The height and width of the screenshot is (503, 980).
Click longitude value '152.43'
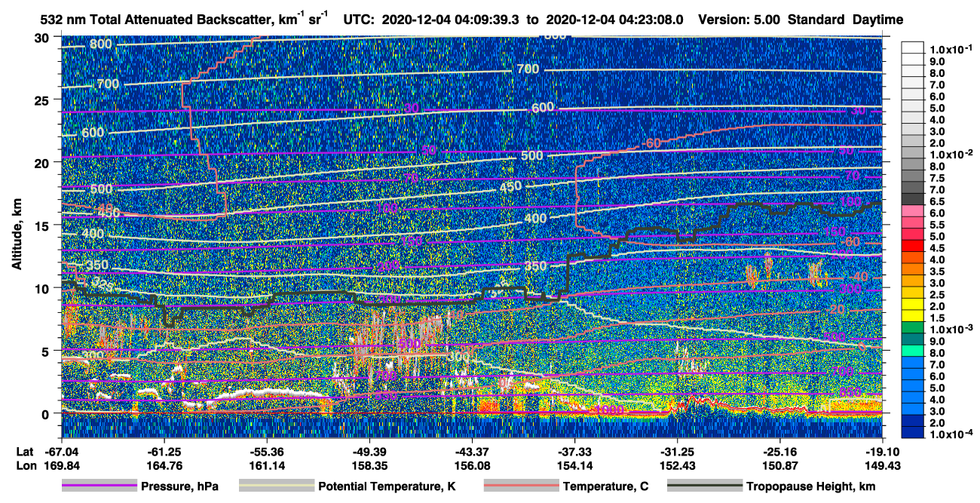[677, 466]
